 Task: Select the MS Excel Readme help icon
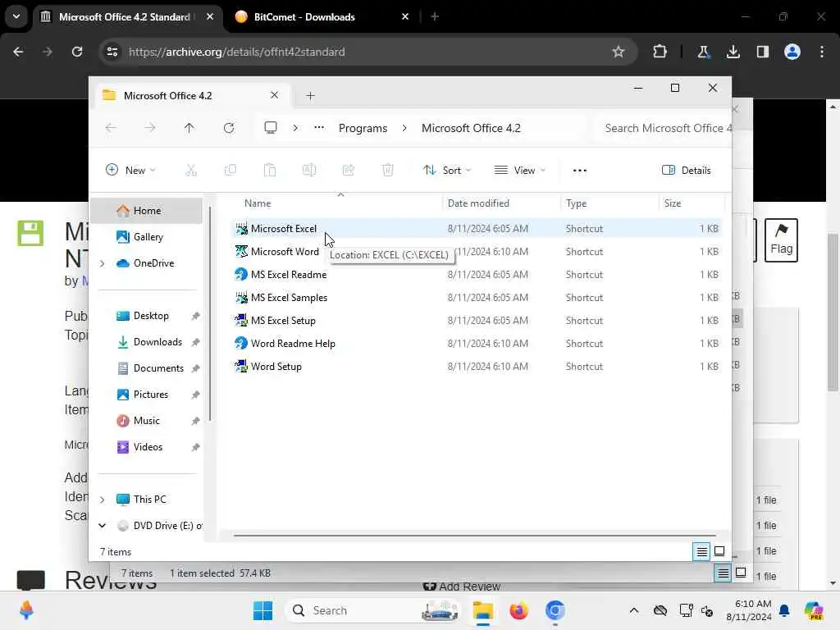coord(242,274)
